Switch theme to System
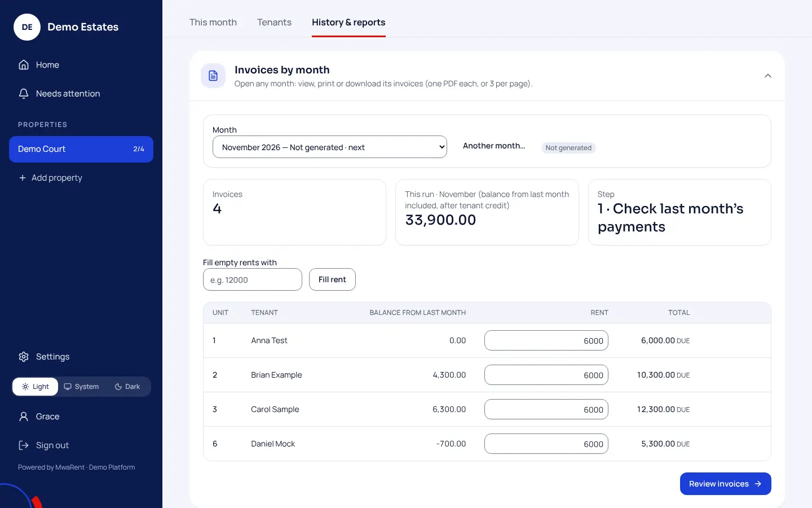 (81, 387)
